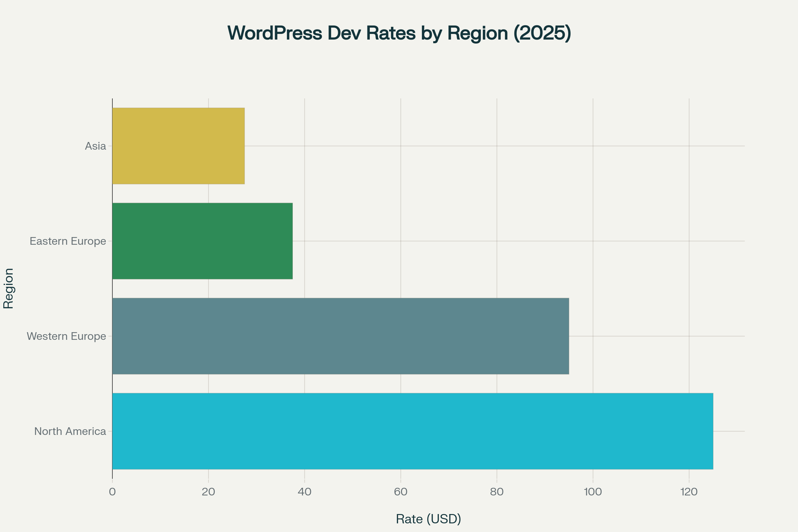Screen dimensions: 798x532
Task: Click the gray Western Europe bar
Action: coord(340,336)
